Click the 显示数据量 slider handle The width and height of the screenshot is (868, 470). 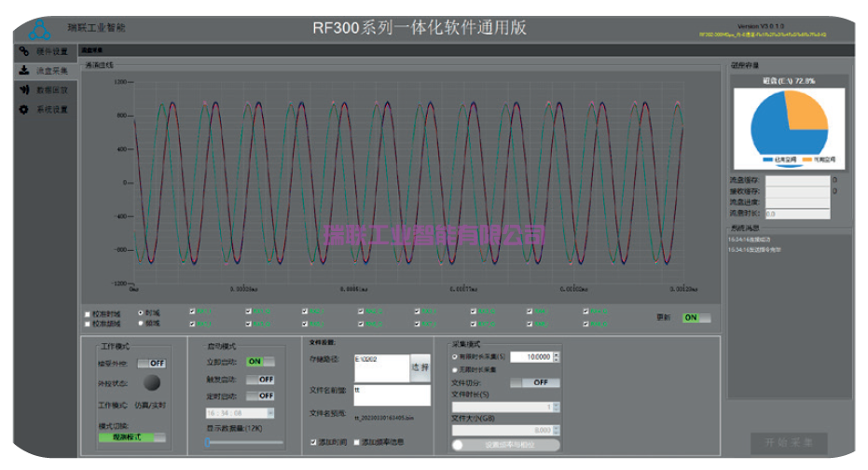209,442
